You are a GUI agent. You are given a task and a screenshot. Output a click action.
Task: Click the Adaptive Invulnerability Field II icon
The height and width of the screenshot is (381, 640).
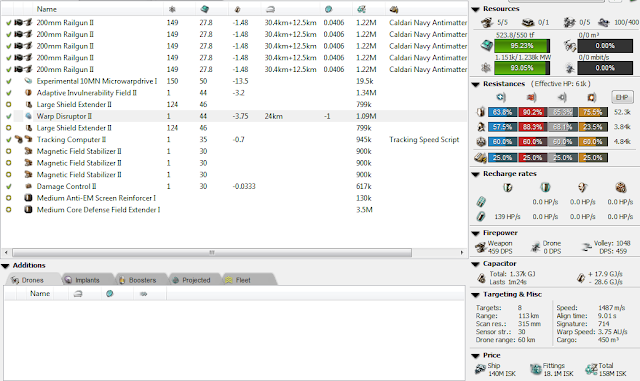pos(28,93)
